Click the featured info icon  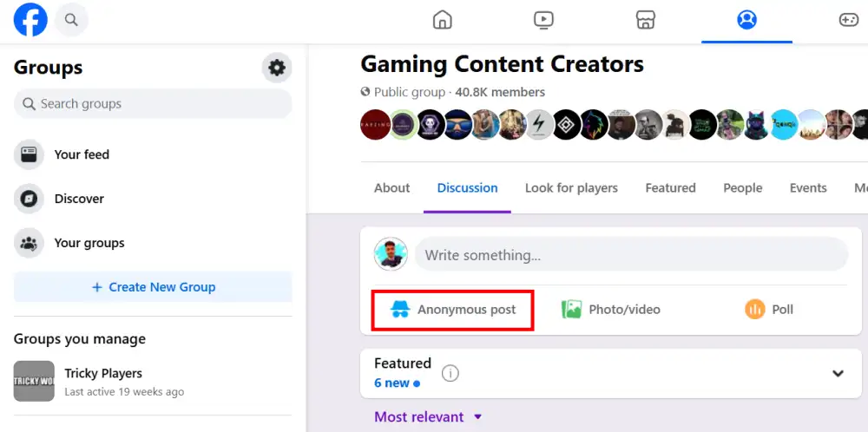point(450,374)
